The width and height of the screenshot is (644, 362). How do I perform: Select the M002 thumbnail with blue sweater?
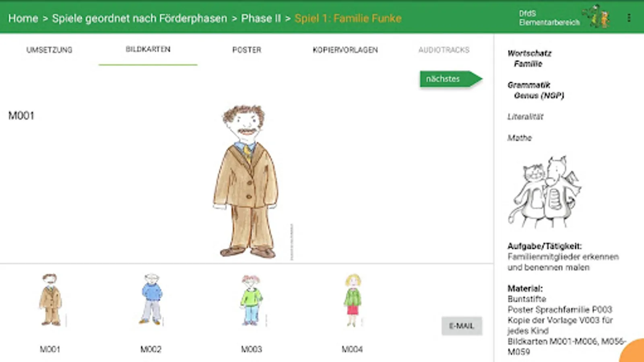(151, 299)
